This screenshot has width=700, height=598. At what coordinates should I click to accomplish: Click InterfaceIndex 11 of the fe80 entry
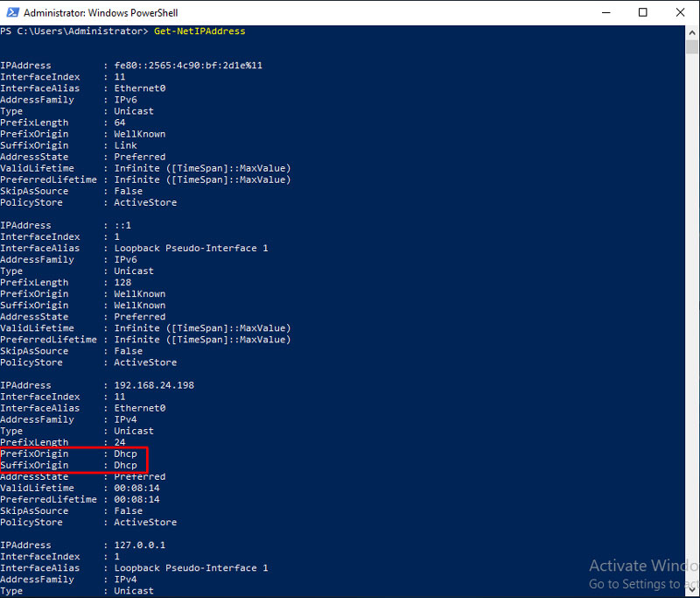tap(120, 77)
